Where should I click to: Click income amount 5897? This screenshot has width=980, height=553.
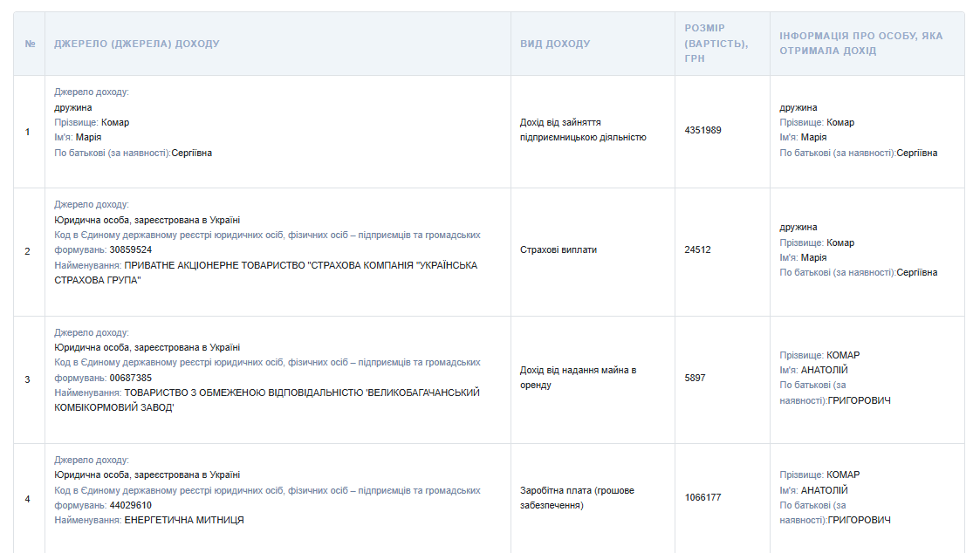click(695, 378)
